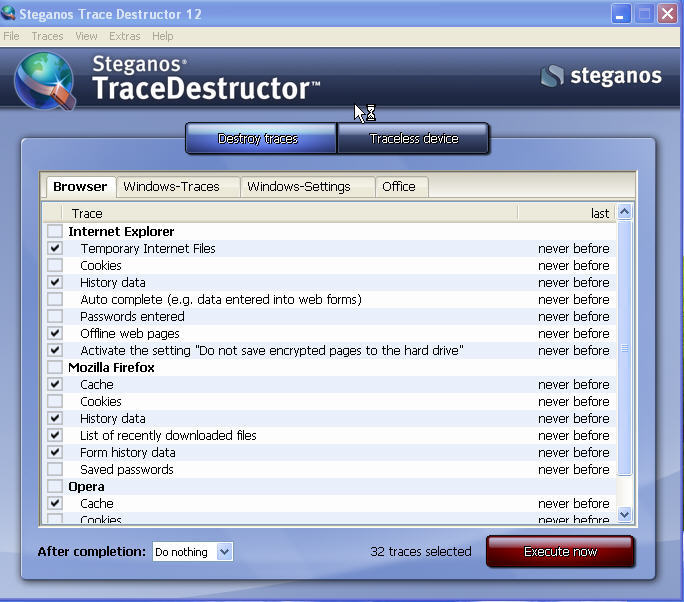
Task: Uncheck the Opera Cache checkbox
Action: click(x=55, y=503)
